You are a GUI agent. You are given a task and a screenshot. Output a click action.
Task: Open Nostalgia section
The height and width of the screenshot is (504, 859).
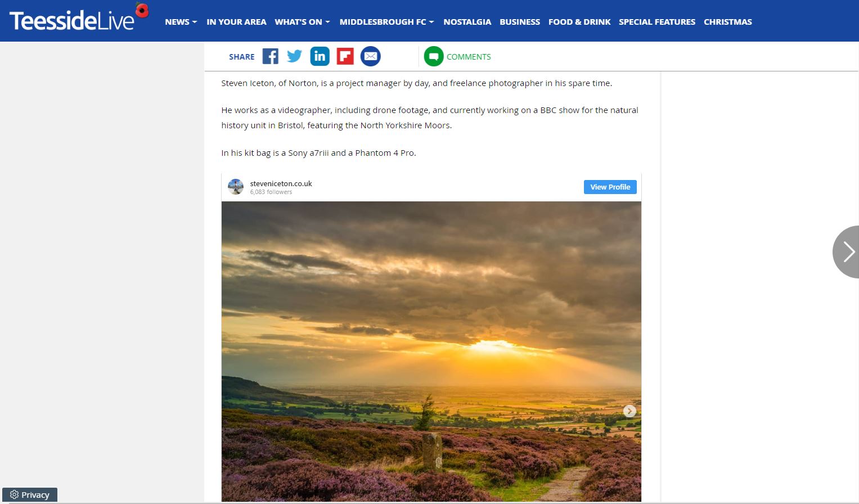click(x=467, y=22)
